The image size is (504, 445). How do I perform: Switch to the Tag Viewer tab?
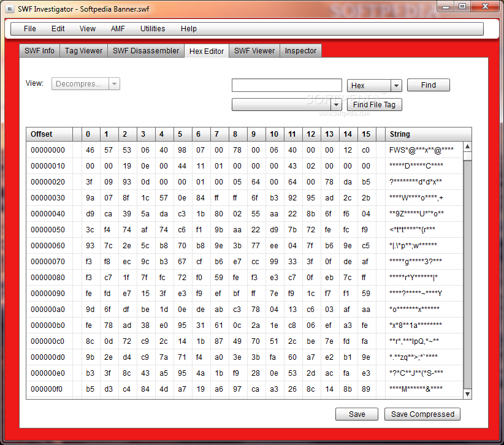83,51
